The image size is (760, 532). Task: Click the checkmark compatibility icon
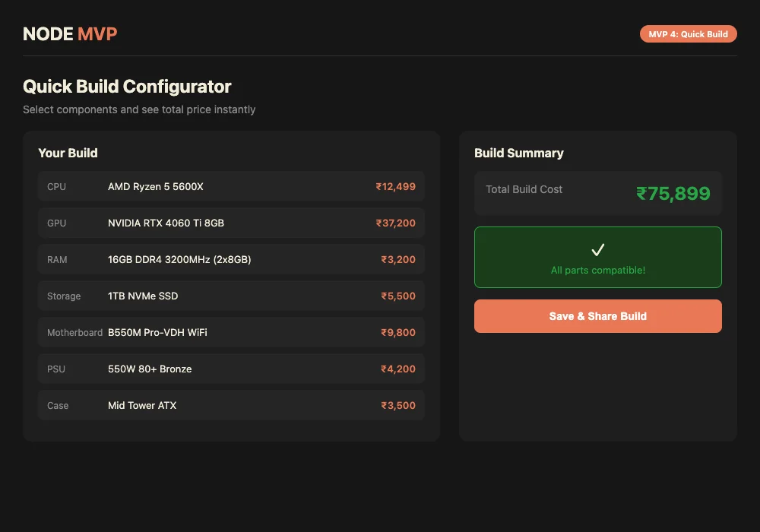tap(598, 250)
